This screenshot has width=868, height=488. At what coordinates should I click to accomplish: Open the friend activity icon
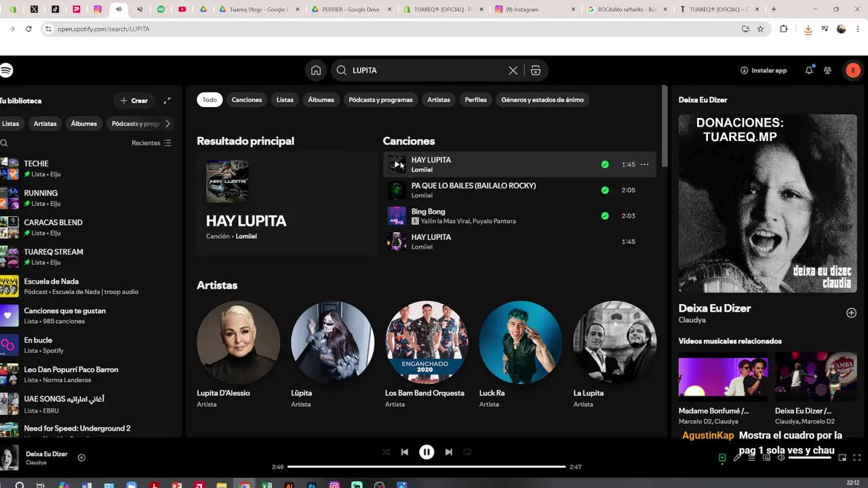tap(827, 70)
